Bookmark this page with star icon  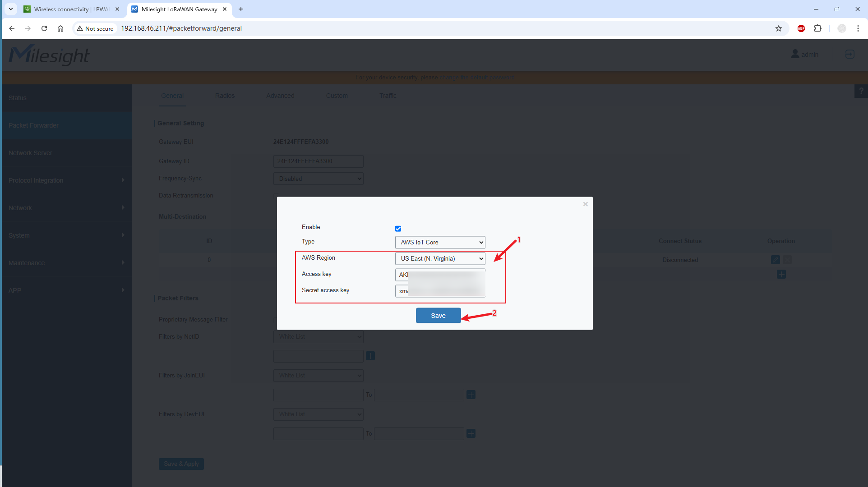click(779, 28)
